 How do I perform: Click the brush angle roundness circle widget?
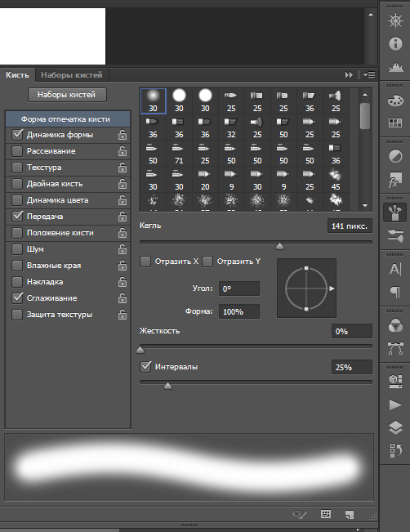point(306,288)
